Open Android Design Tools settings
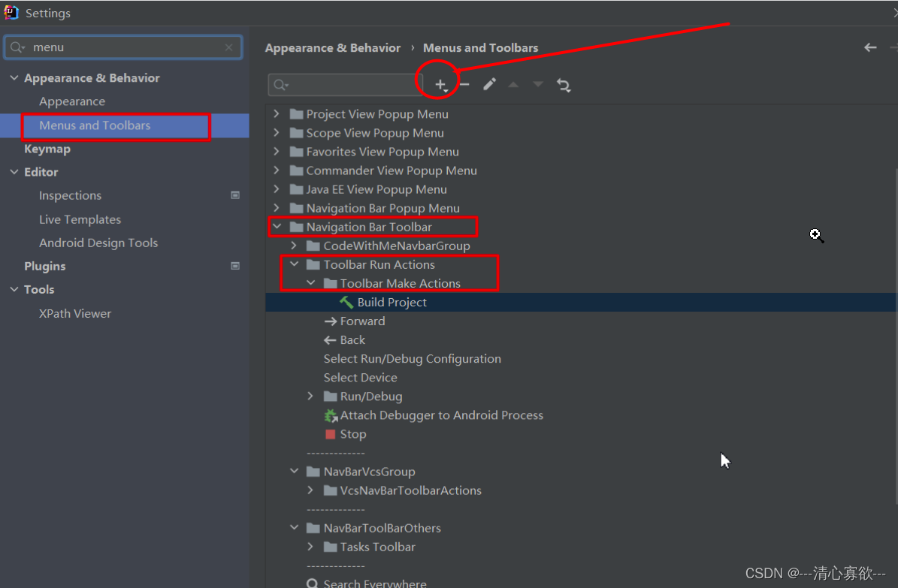Viewport: 898px width, 588px height. (98, 243)
